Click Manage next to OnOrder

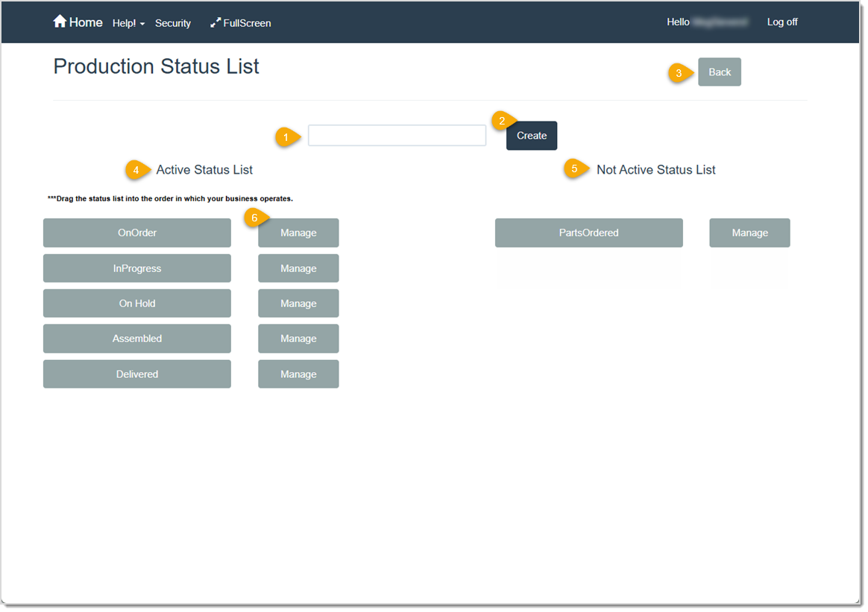tap(298, 233)
